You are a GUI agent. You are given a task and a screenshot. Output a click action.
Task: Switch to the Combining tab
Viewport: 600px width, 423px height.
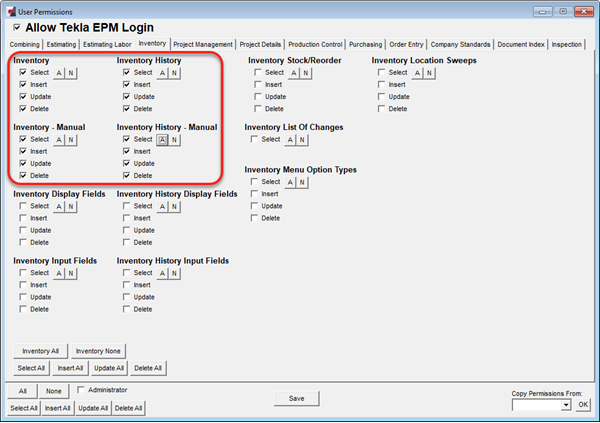pyautogui.click(x=24, y=44)
